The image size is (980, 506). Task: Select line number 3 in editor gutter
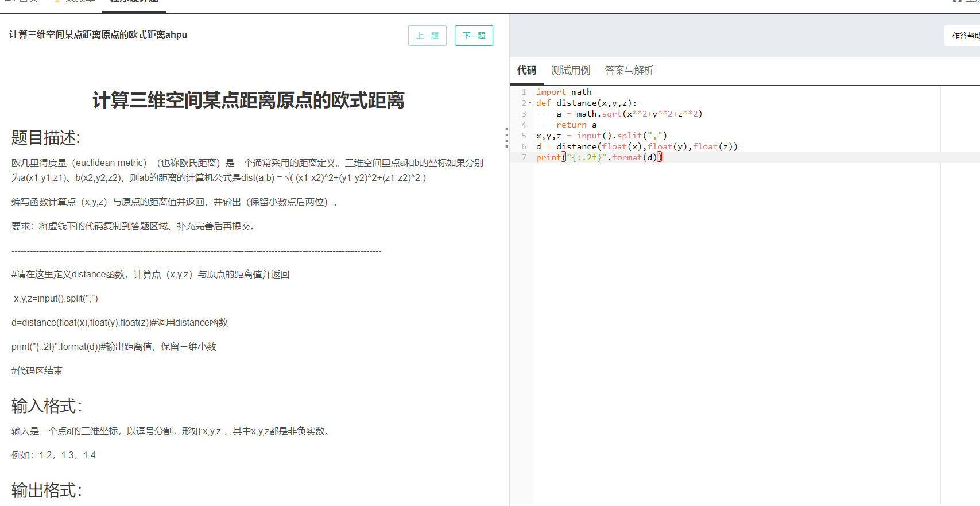click(524, 114)
